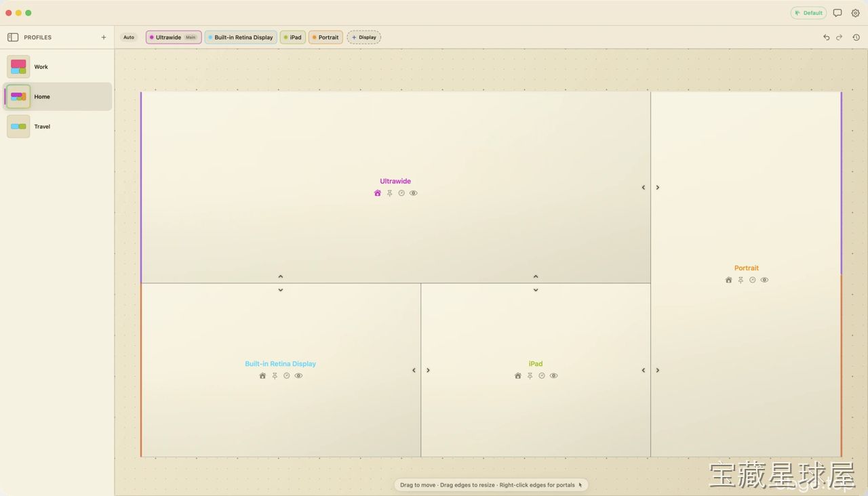Click the check-circle icon under iPad
The height and width of the screenshot is (496, 868).
(x=542, y=375)
